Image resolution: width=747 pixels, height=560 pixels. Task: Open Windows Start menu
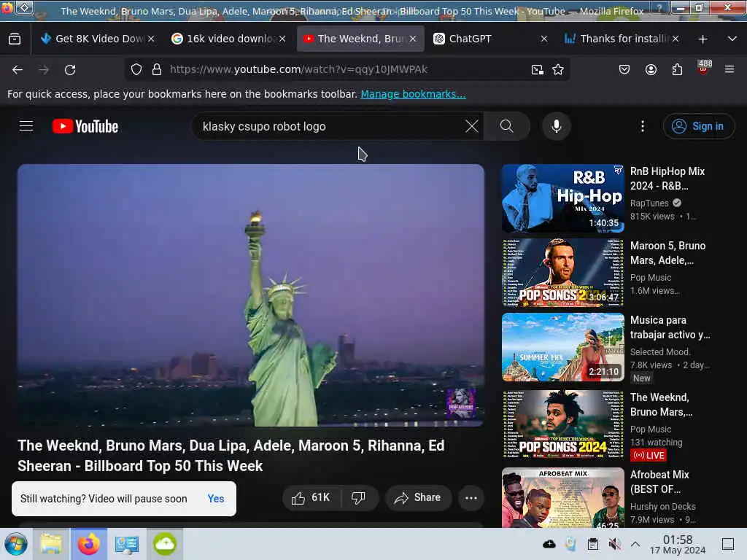(16, 544)
